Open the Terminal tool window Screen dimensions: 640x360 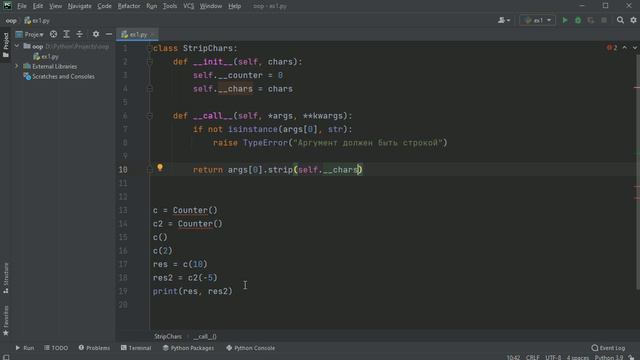[x=136, y=348]
